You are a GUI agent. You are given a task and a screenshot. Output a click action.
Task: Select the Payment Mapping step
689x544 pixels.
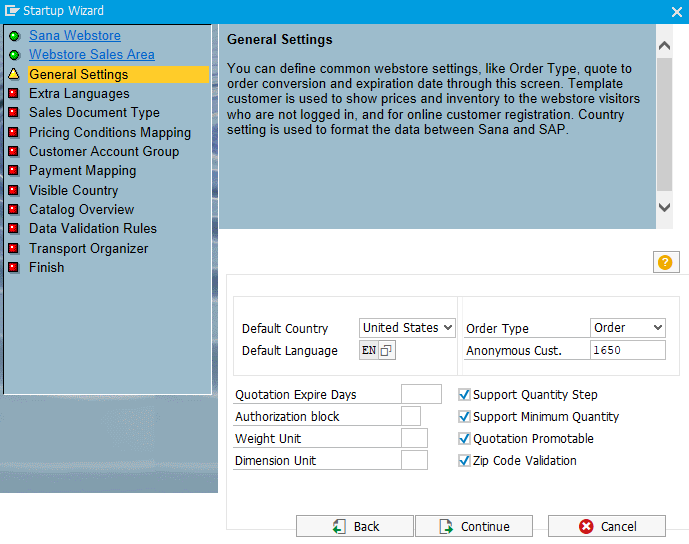[x=83, y=171]
